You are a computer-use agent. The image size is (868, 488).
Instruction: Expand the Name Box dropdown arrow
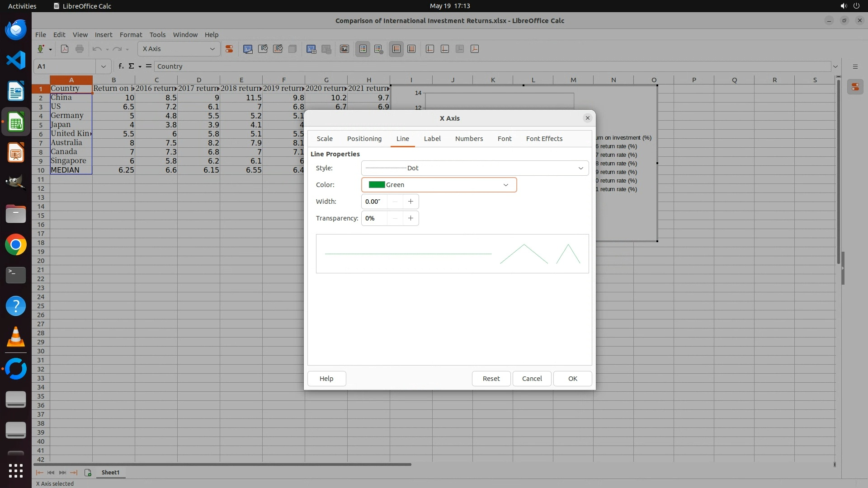(x=104, y=66)
